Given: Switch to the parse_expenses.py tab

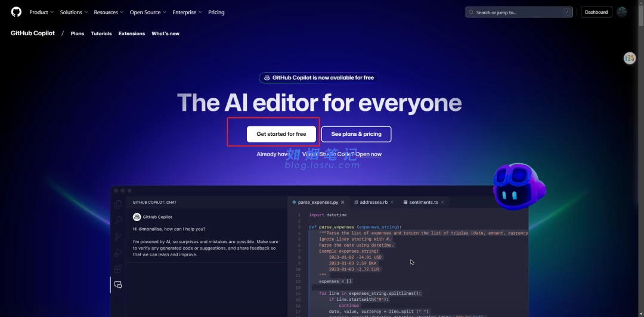Looking at the screenshot, I should point(318,202).
